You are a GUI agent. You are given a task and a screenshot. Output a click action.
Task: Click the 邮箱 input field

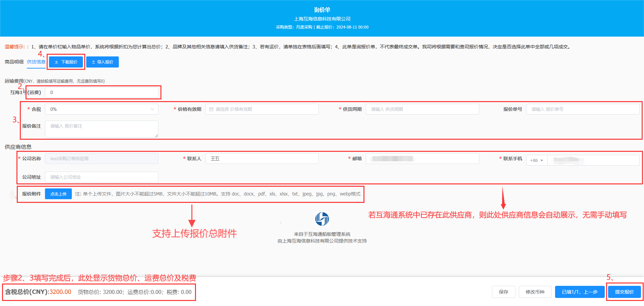[x=422, y=159]
